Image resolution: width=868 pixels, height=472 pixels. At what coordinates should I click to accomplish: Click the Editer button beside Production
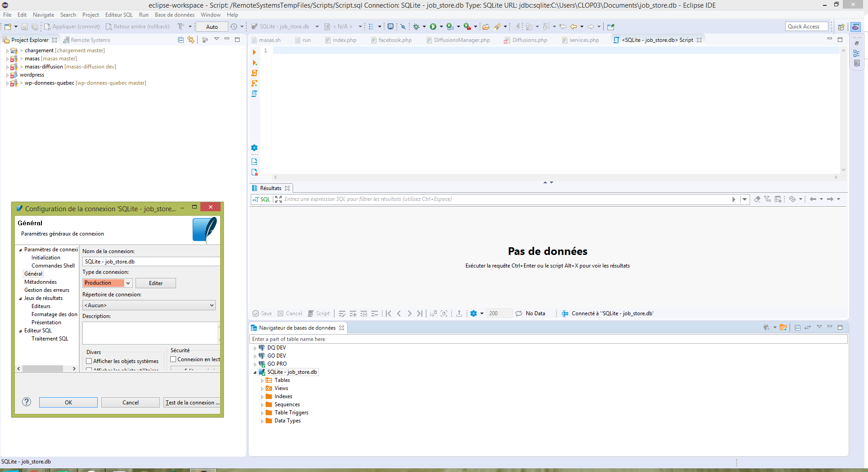pos(156,283)
